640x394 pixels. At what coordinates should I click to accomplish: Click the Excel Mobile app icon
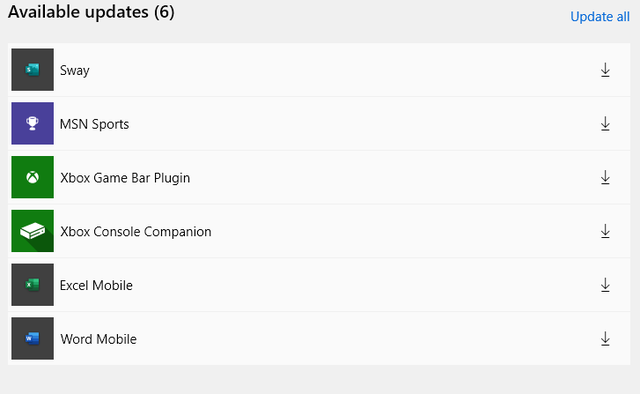(x=33, y=285)
